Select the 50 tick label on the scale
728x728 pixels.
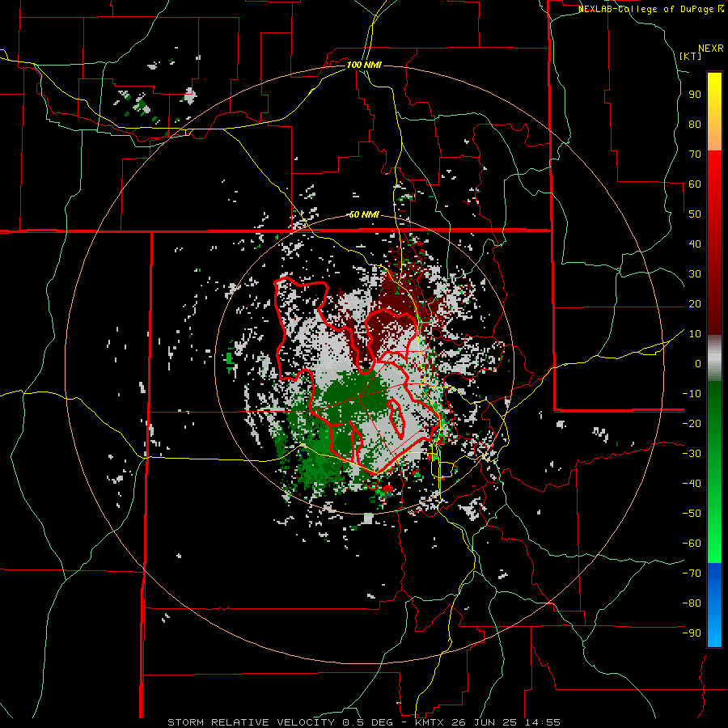point(695,214)
